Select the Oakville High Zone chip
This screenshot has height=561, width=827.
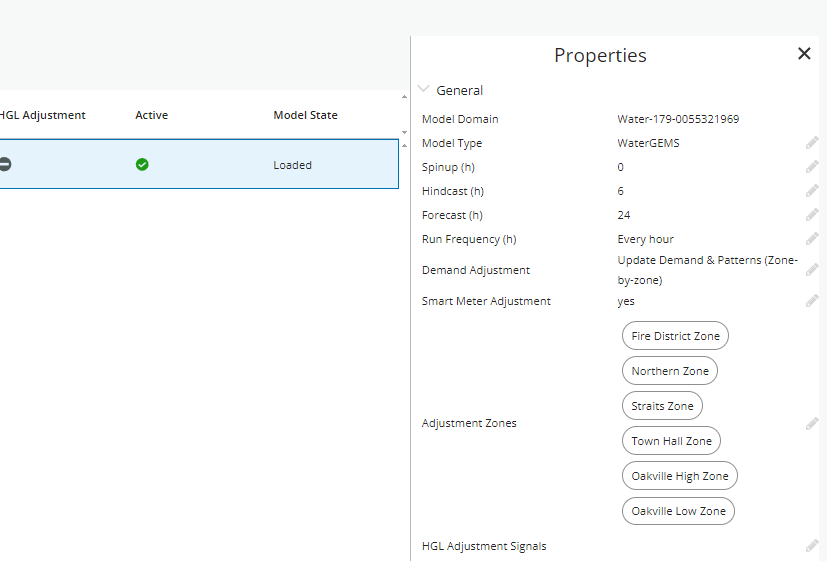pyautogui.click(x=679, y=476)
